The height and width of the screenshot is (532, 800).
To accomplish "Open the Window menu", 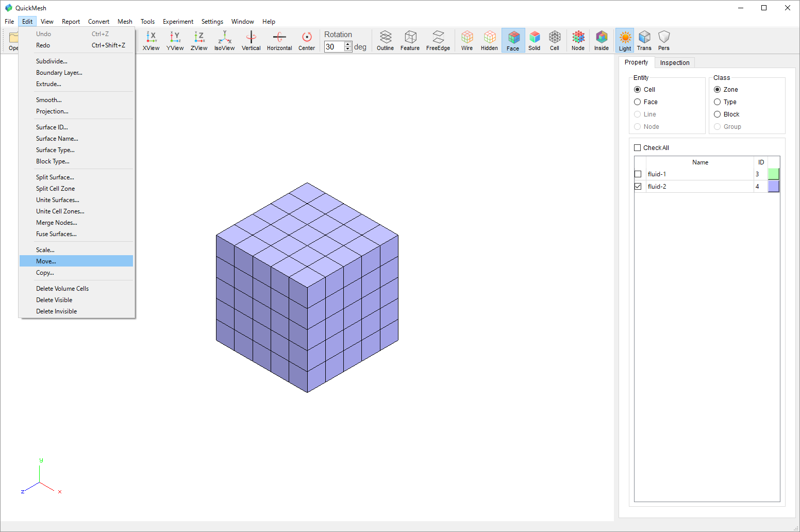I will pos(242,22).
